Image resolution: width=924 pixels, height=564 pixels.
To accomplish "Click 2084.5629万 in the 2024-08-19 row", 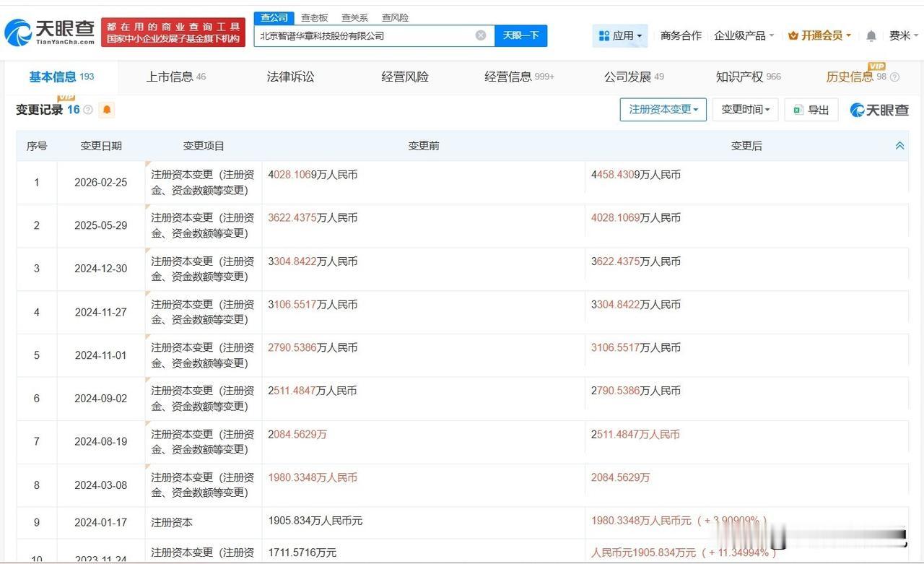I will pos(297,434).
